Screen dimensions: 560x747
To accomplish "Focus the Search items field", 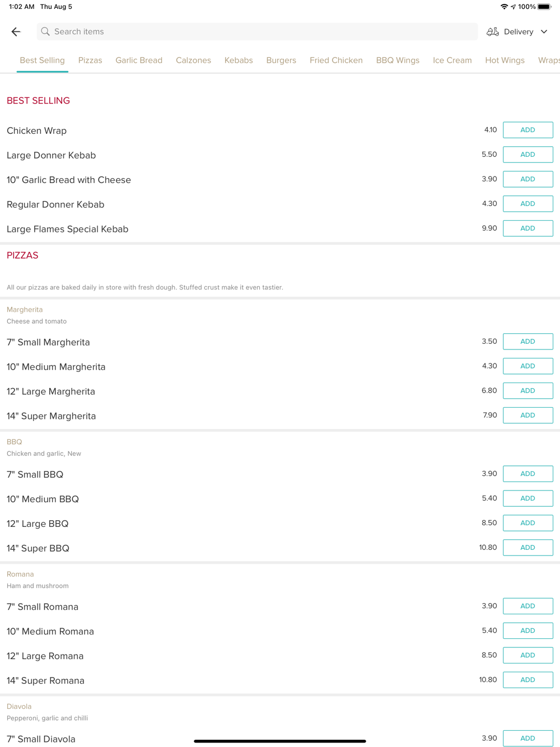I will click(x=258, y=32).
